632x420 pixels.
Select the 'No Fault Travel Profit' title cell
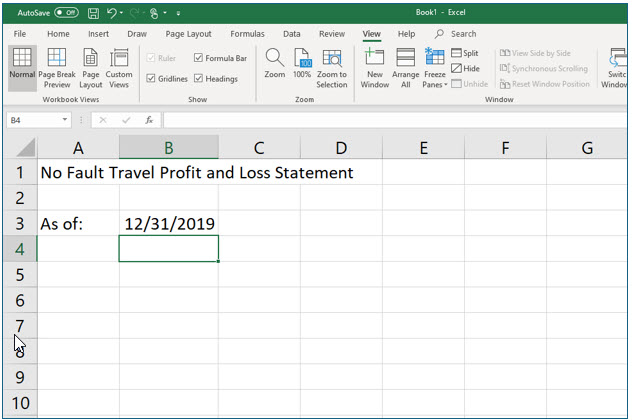click(78, 173)
